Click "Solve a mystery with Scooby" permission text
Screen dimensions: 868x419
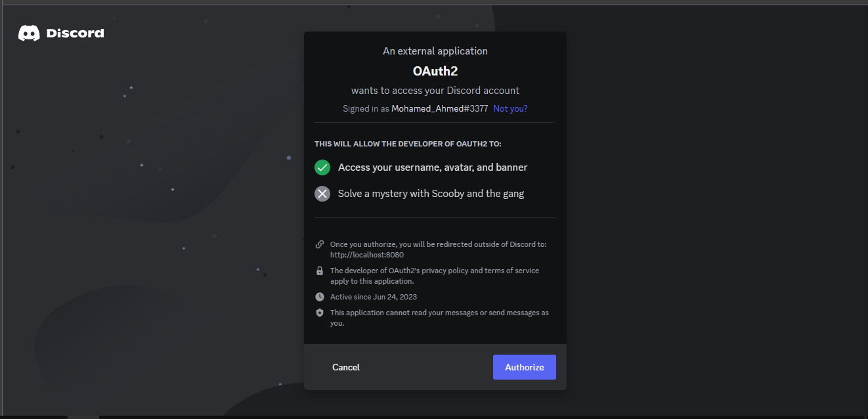pos(431,194)
